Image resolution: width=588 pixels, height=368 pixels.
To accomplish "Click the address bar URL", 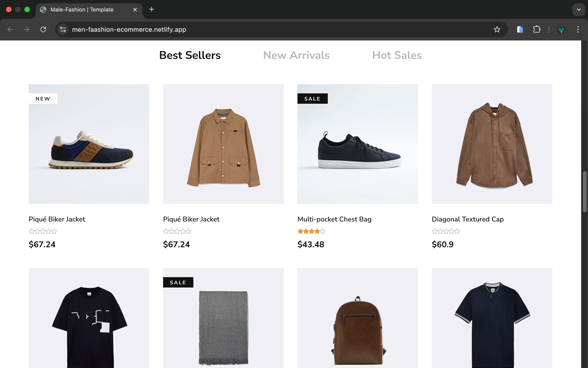I will tap(129, 29).
